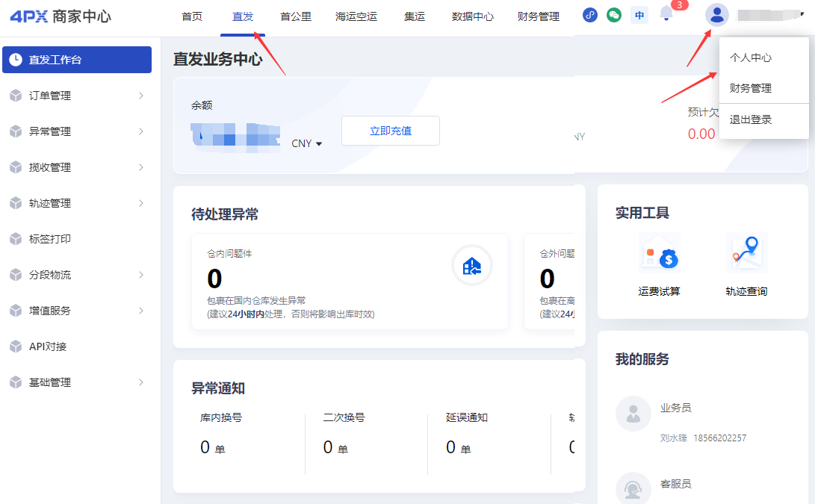Click the phone number 18566202257
815x504 pixels.
tap(720, 438)
